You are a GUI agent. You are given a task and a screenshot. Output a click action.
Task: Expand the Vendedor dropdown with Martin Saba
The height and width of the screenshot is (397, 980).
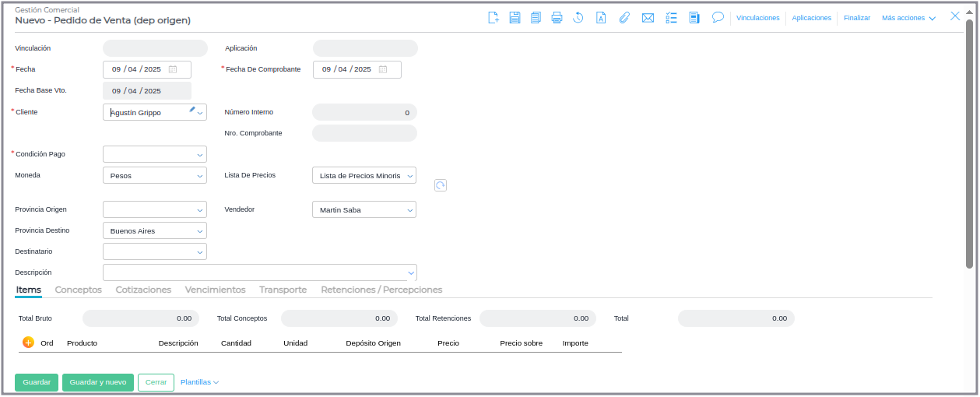[409, 210]
